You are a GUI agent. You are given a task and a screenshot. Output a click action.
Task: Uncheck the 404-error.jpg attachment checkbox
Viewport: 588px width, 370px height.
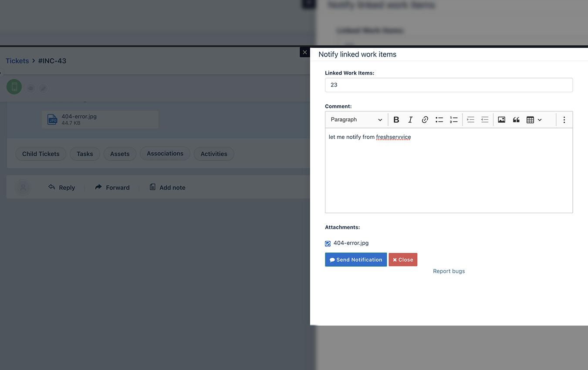tap(328, 244)
